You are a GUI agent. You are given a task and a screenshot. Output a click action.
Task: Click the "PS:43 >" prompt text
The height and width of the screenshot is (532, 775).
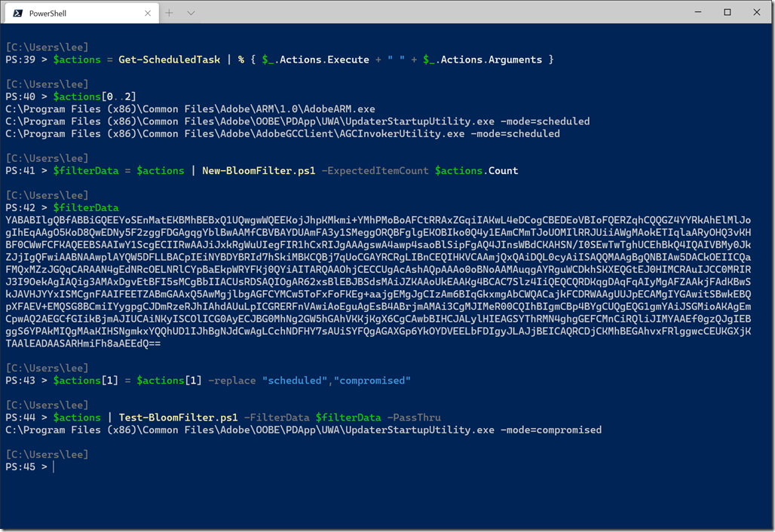[26, 381]
